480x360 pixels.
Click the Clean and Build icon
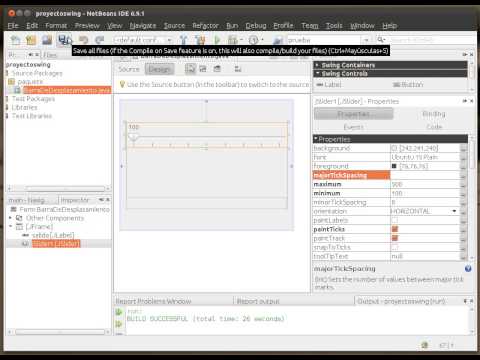point(200,40)
